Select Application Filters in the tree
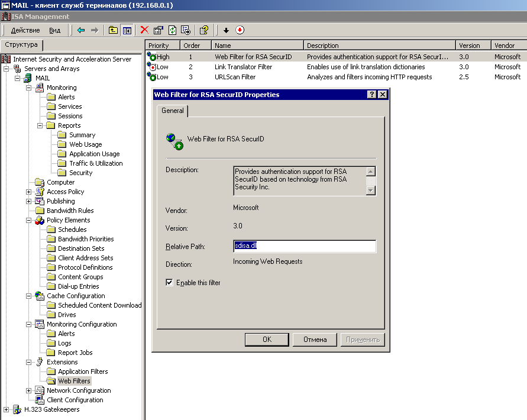 [83, 371]
